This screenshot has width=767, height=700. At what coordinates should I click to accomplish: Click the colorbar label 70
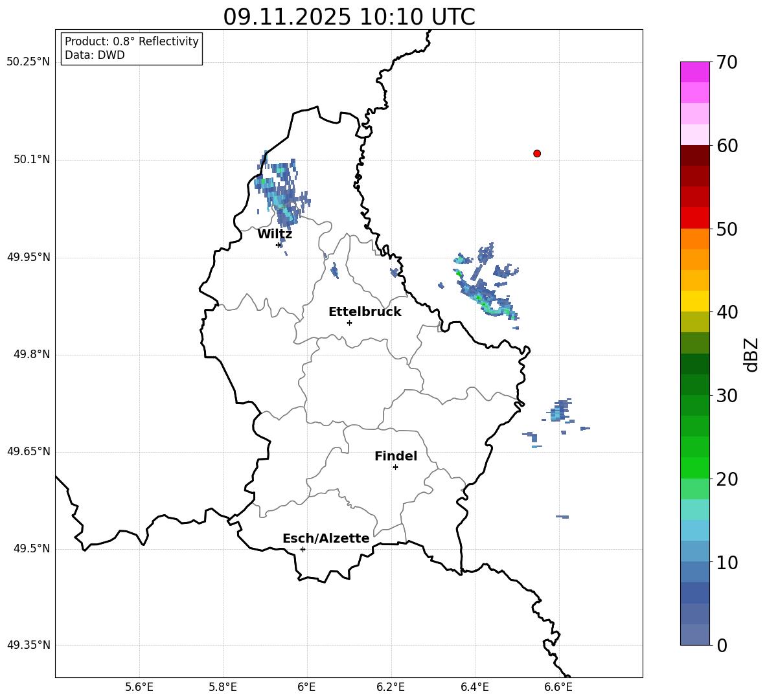click(x=727, y=62)
